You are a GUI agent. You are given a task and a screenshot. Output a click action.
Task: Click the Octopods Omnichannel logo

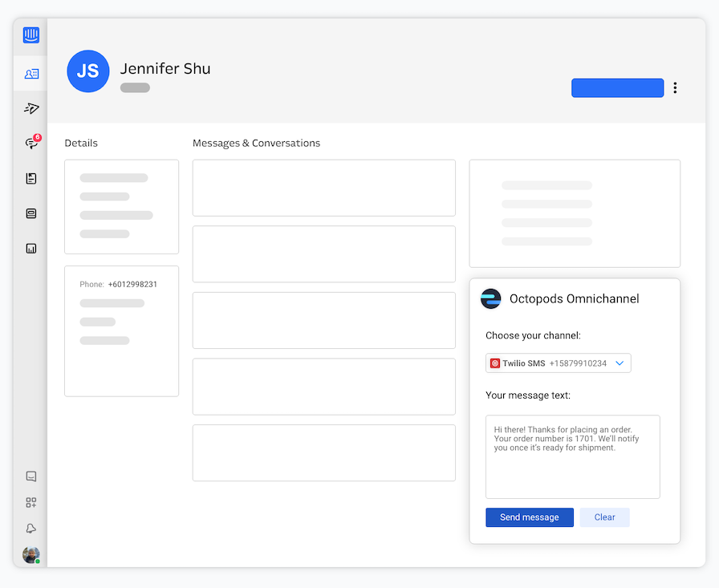[x=491, y=298]
